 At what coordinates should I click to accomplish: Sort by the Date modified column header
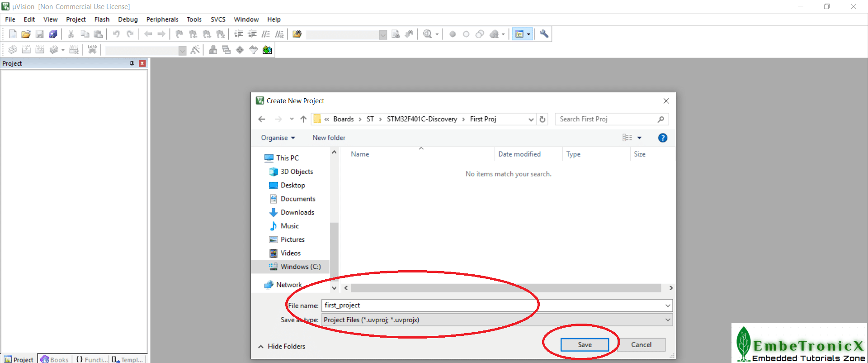pos(519,154)
